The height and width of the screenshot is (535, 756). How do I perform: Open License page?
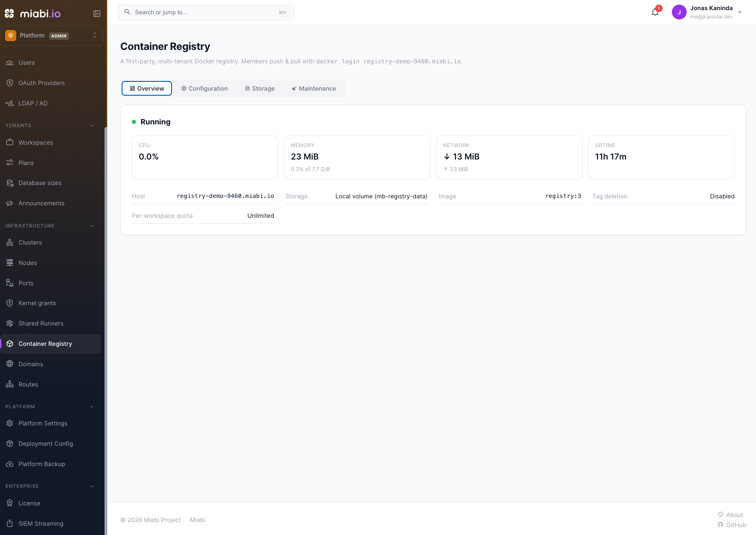tap(51, 504)
